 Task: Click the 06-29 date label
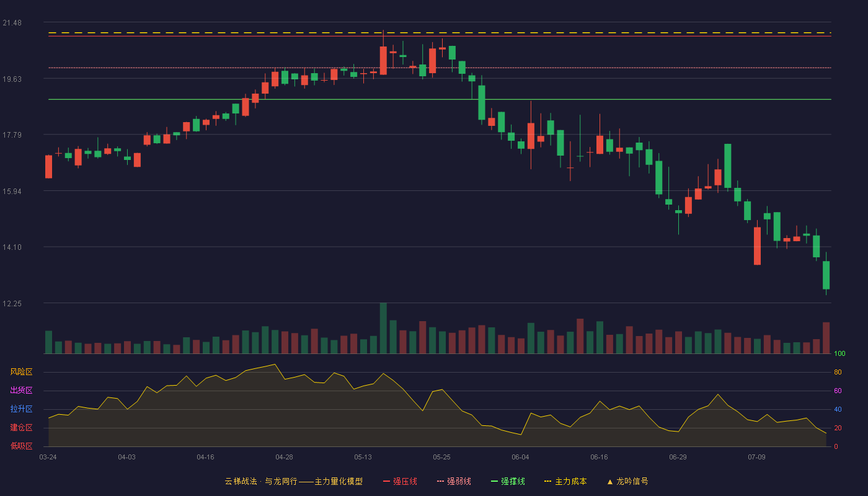pyautogui.click(x=678, y=457)
